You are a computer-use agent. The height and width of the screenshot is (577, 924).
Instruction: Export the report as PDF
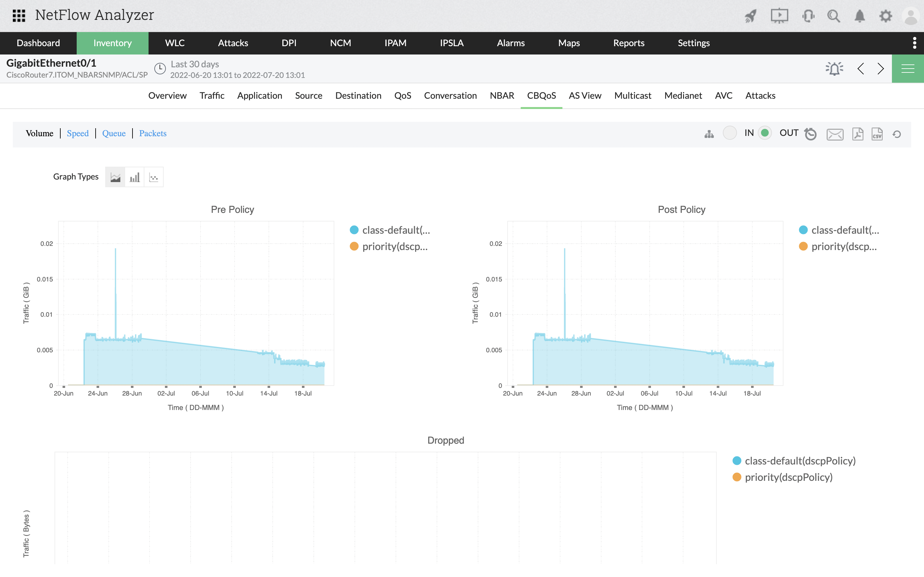(x=858, y=134)
